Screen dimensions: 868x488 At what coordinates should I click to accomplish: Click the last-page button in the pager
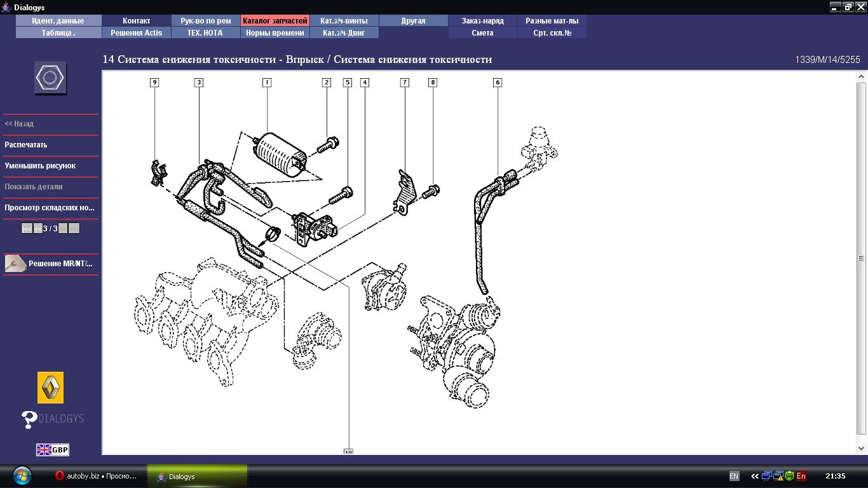(x=74, y=229)
